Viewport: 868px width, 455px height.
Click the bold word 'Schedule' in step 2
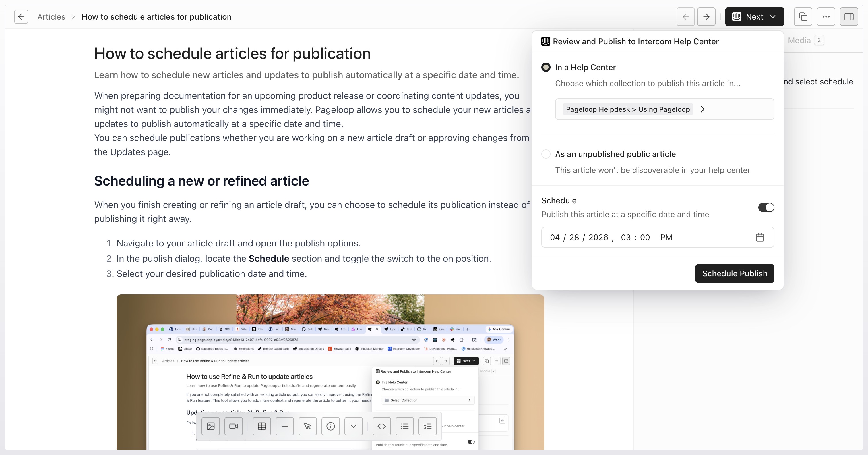click(x=269, y=258)
